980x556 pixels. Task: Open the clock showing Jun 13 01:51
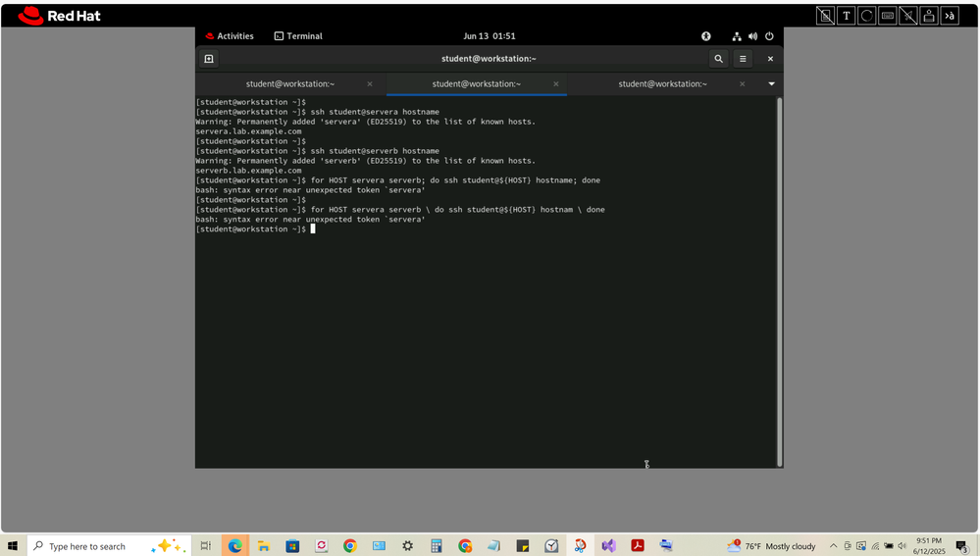point(490,36)
